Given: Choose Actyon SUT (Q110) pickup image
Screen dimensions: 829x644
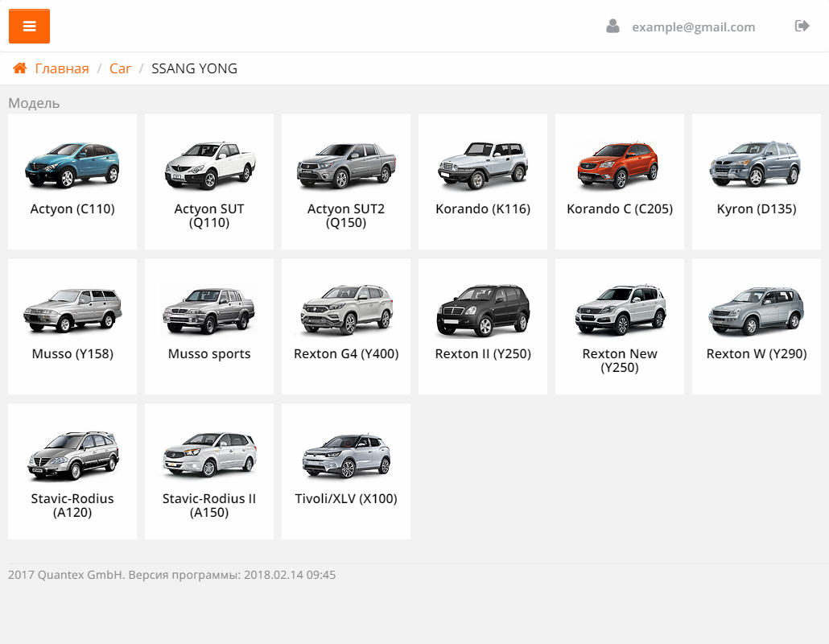Looking at the screenshot, I should 209,165.
